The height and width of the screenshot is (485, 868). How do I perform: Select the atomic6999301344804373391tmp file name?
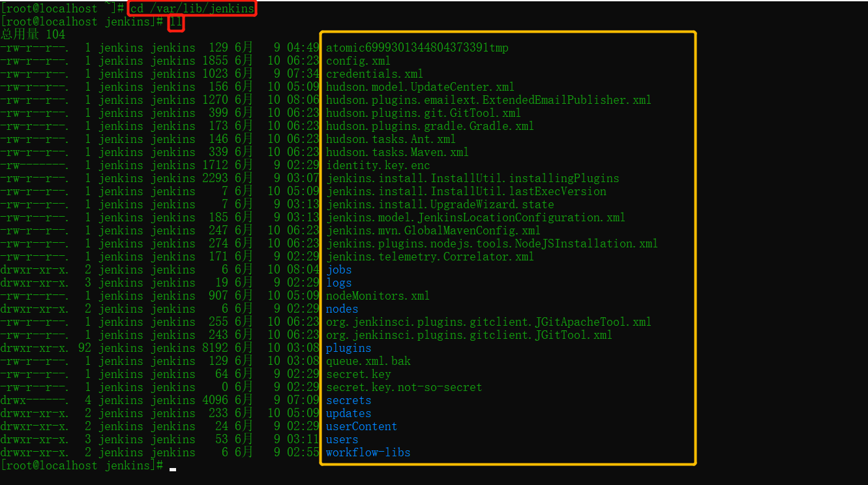click(417, 48)
